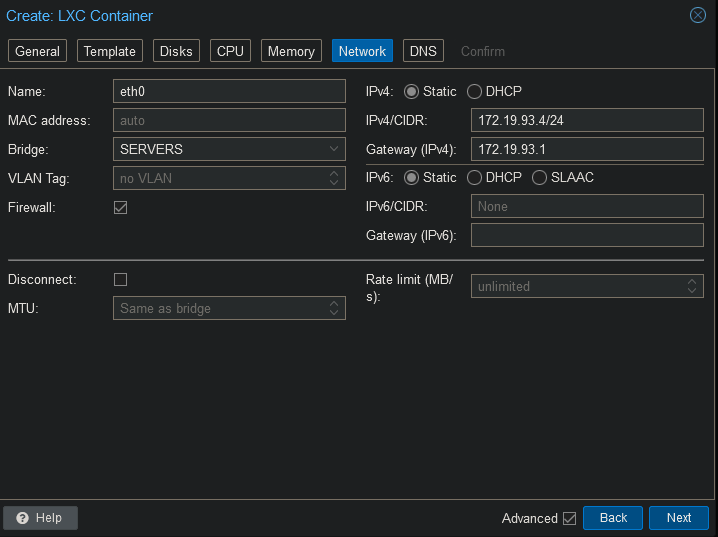
Task: Select DHCP for IPv4
Action: pos(474,92)
